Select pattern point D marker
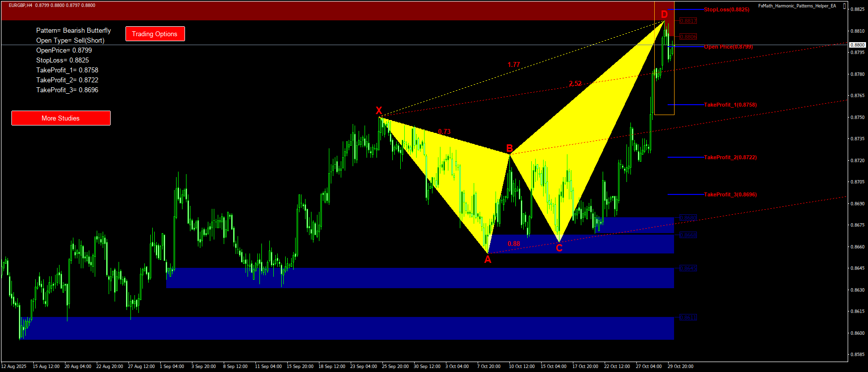 664,15
